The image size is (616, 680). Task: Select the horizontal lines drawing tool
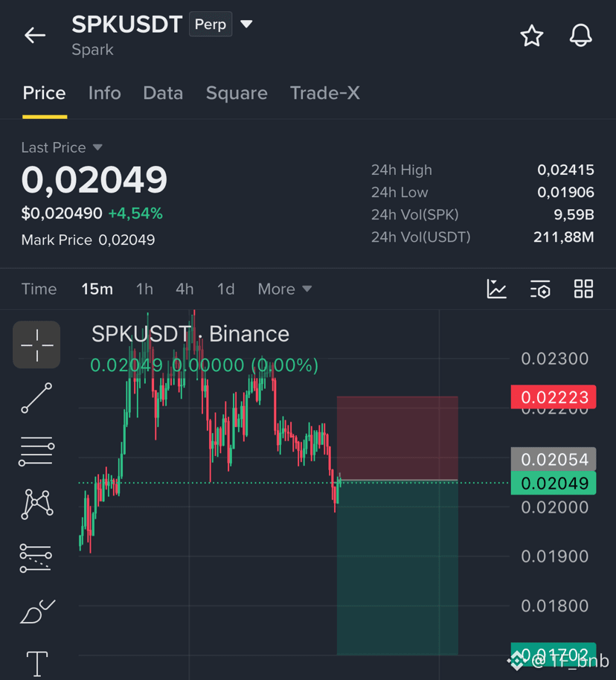coord(37,452)
